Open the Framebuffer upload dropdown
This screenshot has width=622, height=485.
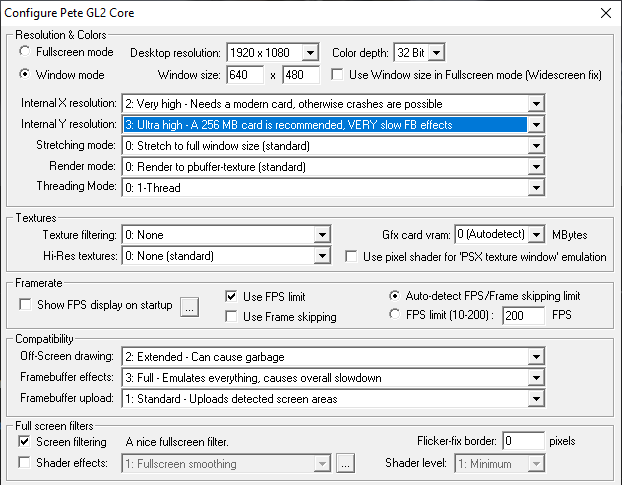pyautogui.click(x=333, y=399)
